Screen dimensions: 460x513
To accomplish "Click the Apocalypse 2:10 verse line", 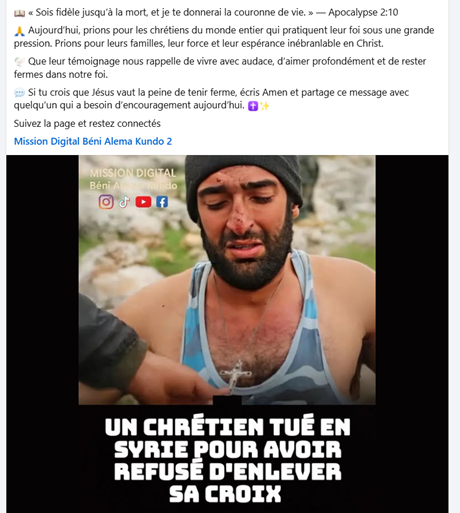I will click(206, 13).
